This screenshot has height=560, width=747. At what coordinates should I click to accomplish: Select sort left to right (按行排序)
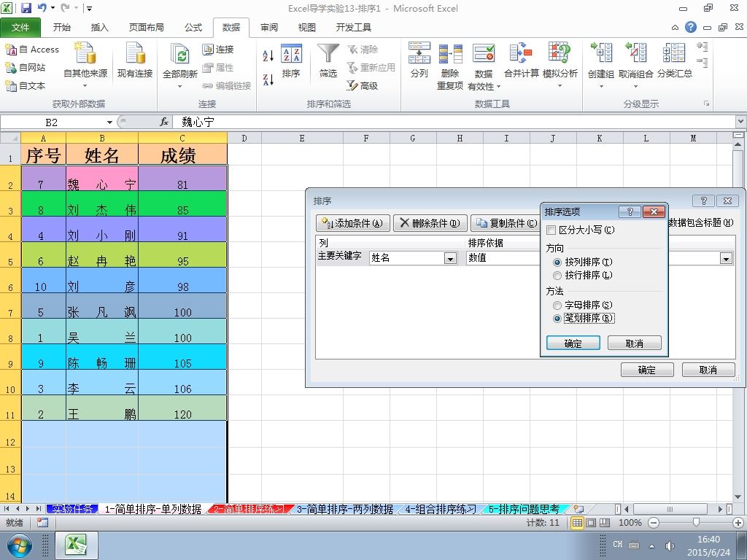tap(557, 275)
